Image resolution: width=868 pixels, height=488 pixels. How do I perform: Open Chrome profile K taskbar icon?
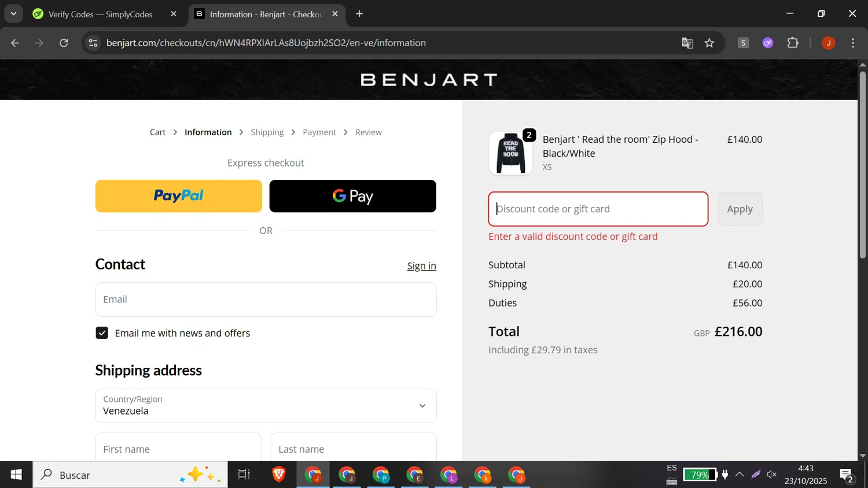[x=483, y=475]
